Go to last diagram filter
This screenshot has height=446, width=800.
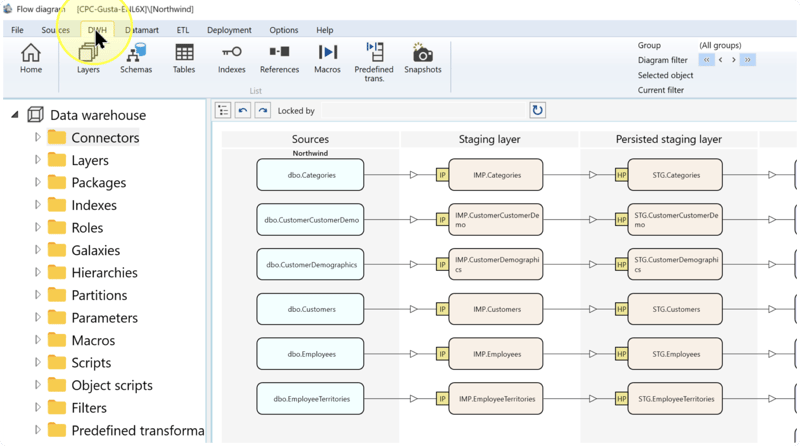tap(747, 60)
